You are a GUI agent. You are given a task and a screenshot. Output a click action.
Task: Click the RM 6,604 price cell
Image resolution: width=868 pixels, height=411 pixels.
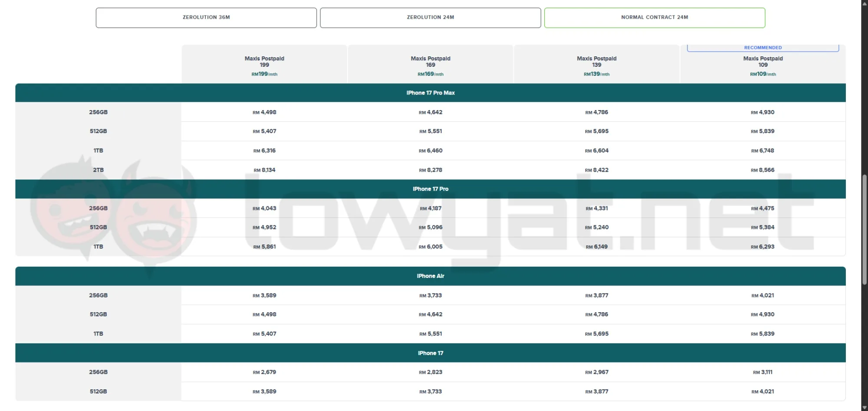(597, 151)
